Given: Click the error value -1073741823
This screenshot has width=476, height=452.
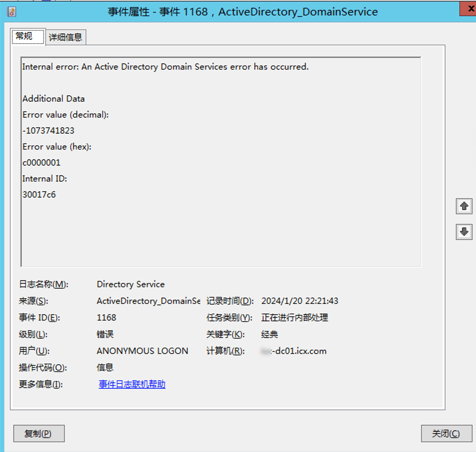Looking at the screenshot, I should click(49, 131).
